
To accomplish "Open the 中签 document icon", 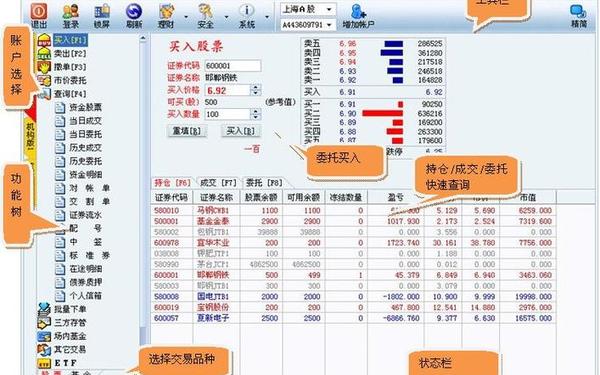I will (x=60, y=242).
